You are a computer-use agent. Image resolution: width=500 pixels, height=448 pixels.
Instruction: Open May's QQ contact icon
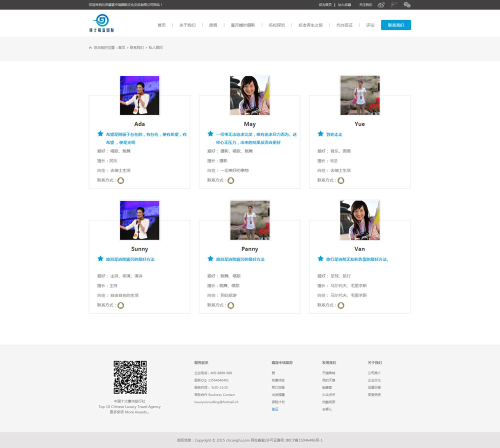tap(230, 180)
